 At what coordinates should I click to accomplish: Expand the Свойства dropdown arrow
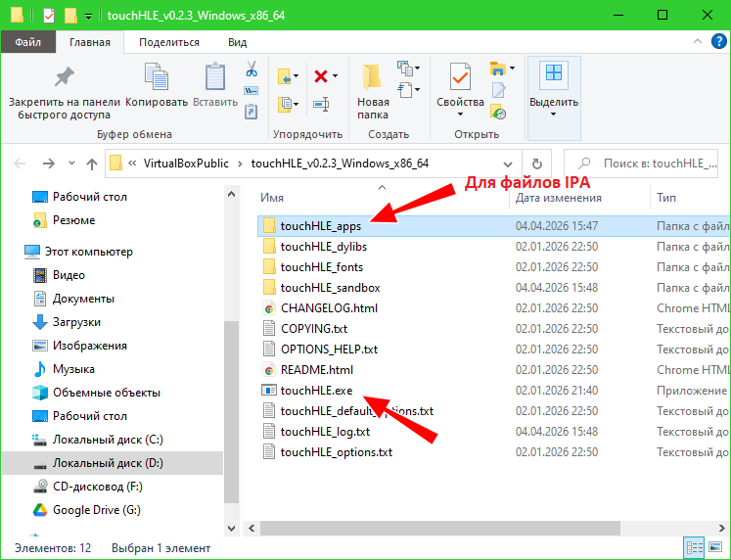click(460, 115)
